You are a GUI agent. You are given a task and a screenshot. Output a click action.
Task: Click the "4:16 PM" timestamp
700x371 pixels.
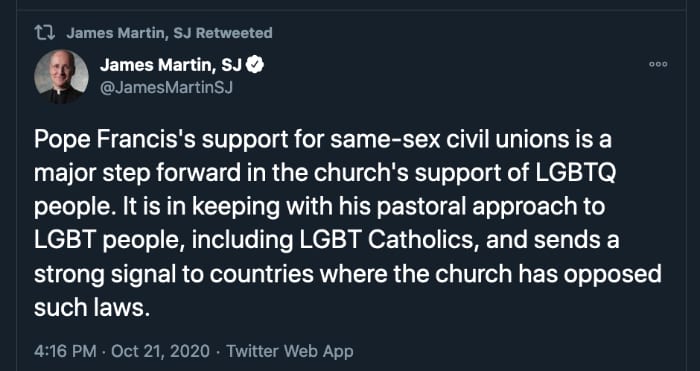coord(65,351)
